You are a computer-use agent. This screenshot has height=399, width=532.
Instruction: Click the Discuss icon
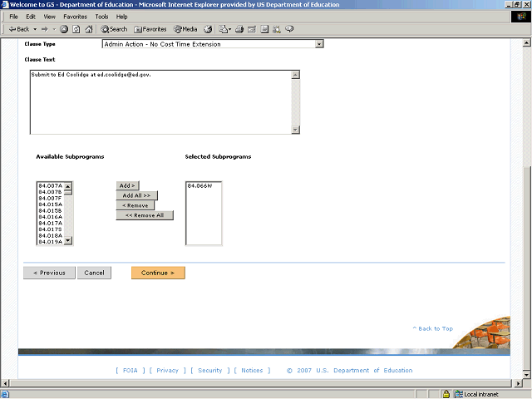pos(264,29)
